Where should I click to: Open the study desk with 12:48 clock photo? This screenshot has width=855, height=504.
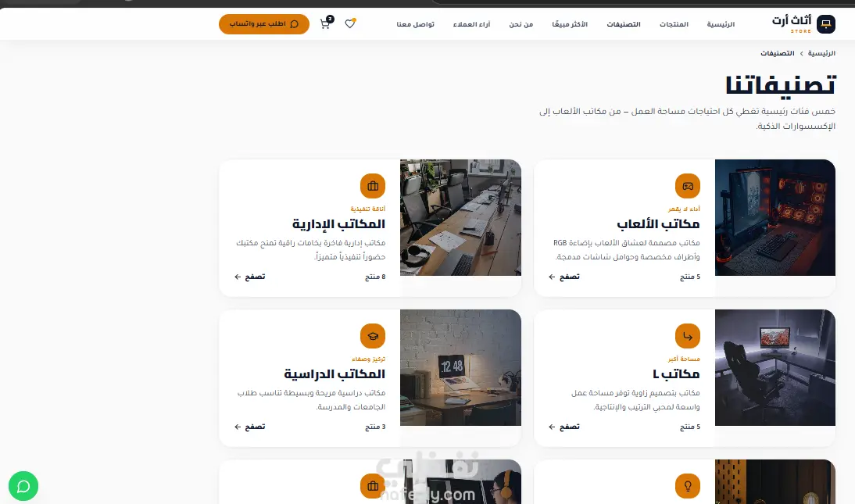461,367
